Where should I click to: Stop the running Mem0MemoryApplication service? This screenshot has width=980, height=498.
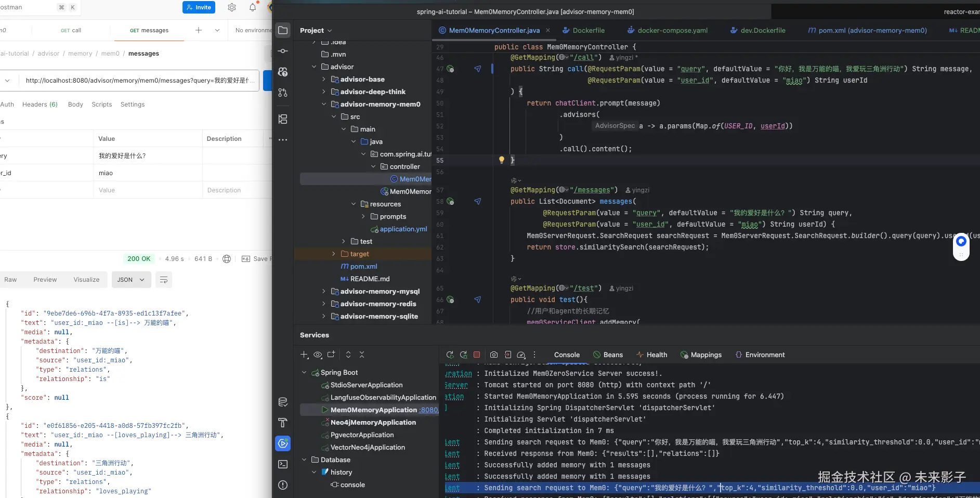[x=477, y=355]
